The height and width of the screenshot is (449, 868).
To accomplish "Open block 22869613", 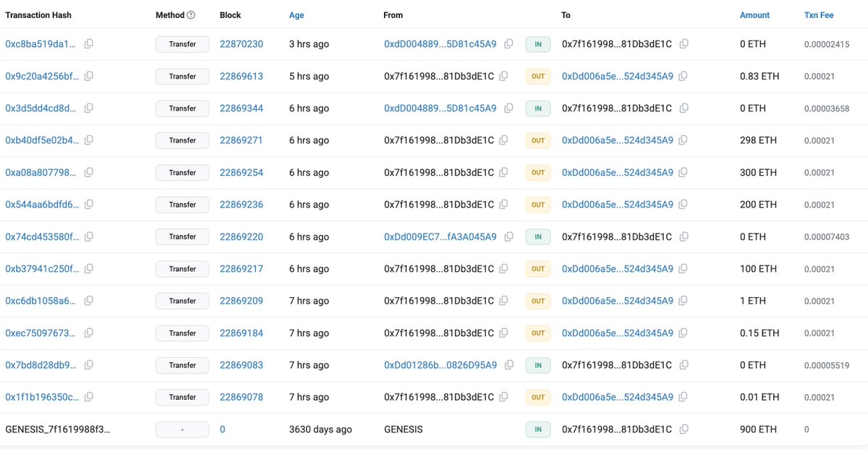I will tap(242, 76).
